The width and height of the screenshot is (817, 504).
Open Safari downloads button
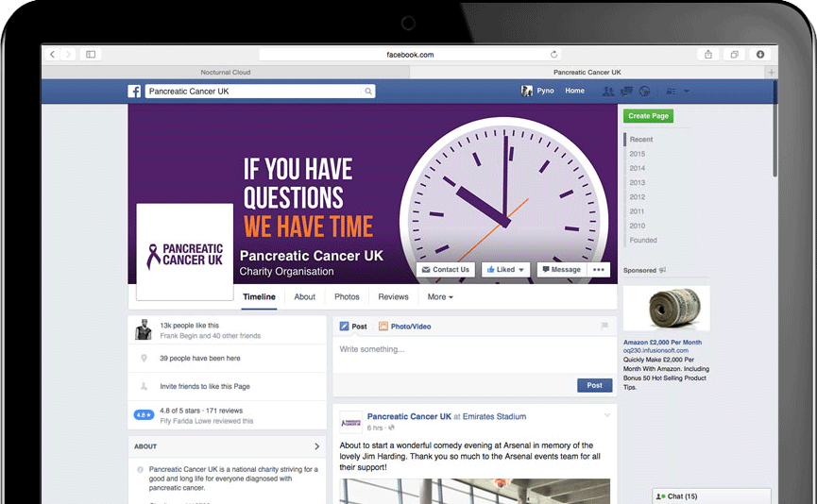[x=760, y=54]
